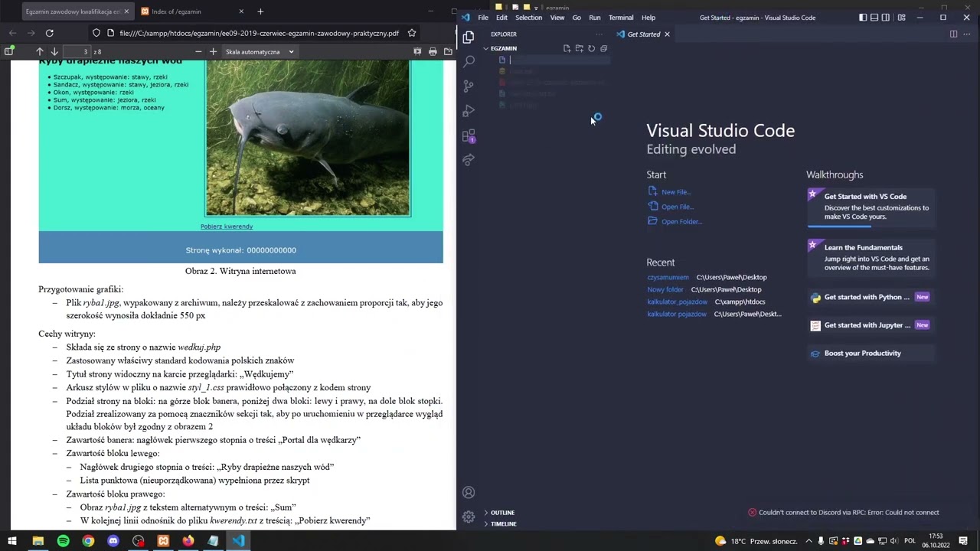Go to previous page in PDF viewer
Image resolution: width=980 pixels, height=551 pixels.
(x=40, y=51)
